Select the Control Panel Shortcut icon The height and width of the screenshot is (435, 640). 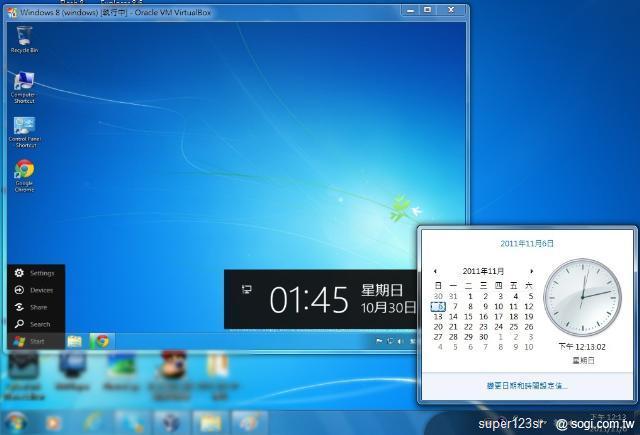24,132
